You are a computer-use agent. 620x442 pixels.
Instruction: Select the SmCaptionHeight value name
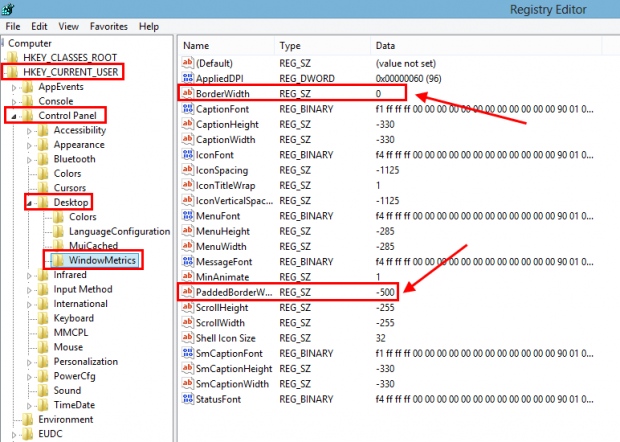click(234, 368)
